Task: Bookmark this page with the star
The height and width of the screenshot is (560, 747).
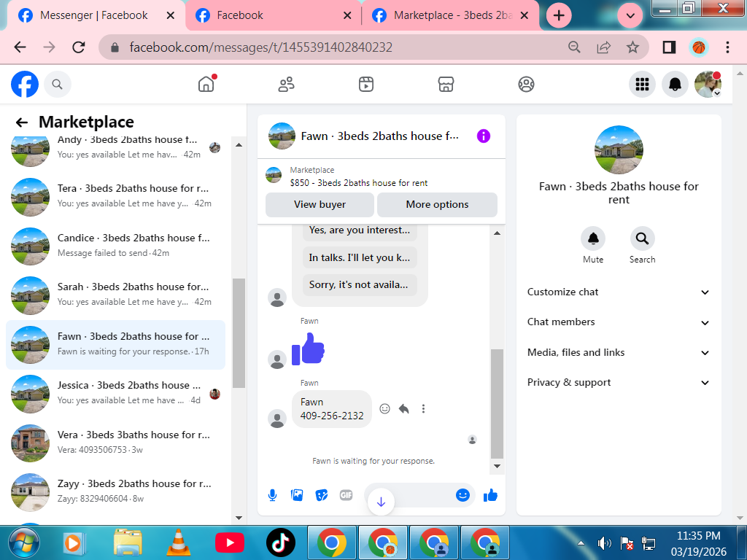Action: (x=632, y=47)
